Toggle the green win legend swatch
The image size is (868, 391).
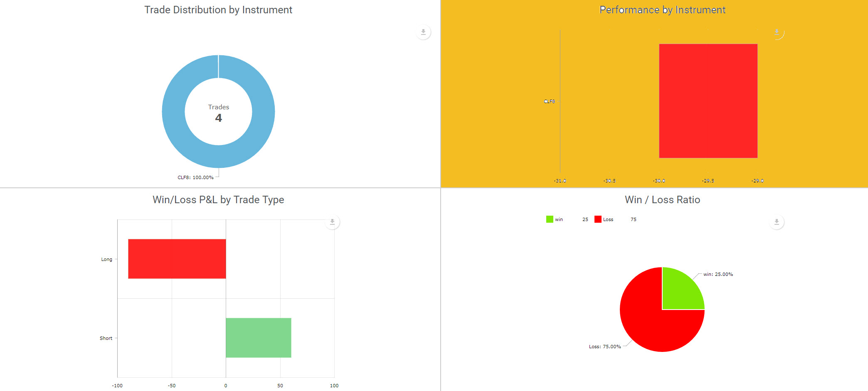click(550, 219)
